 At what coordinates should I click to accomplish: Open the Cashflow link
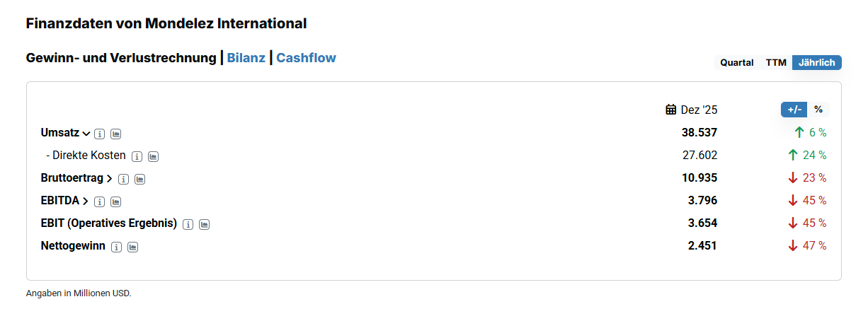306,58
